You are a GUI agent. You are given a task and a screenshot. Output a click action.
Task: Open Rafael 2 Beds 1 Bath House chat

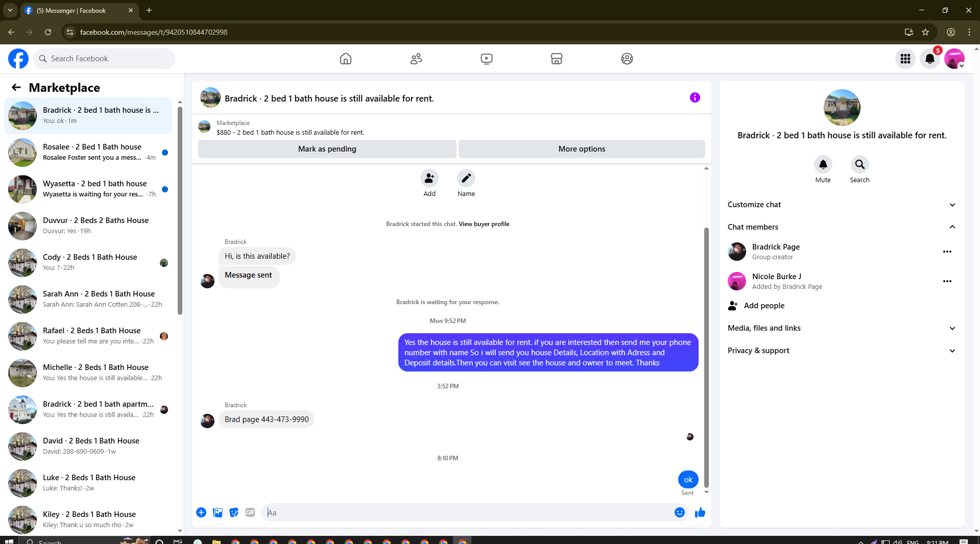pos(88,336)
